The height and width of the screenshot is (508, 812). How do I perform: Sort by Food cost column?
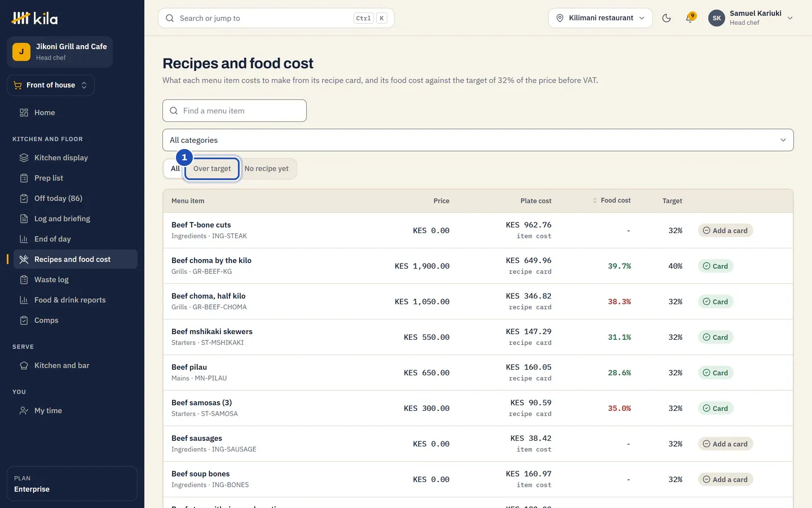(612, 200)
